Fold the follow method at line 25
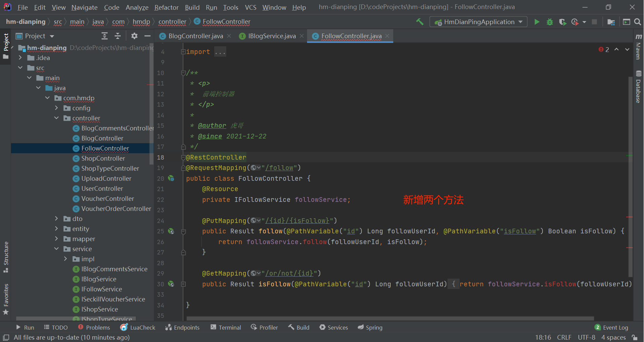This screenshot has height=342, width=644. [183, 231]
